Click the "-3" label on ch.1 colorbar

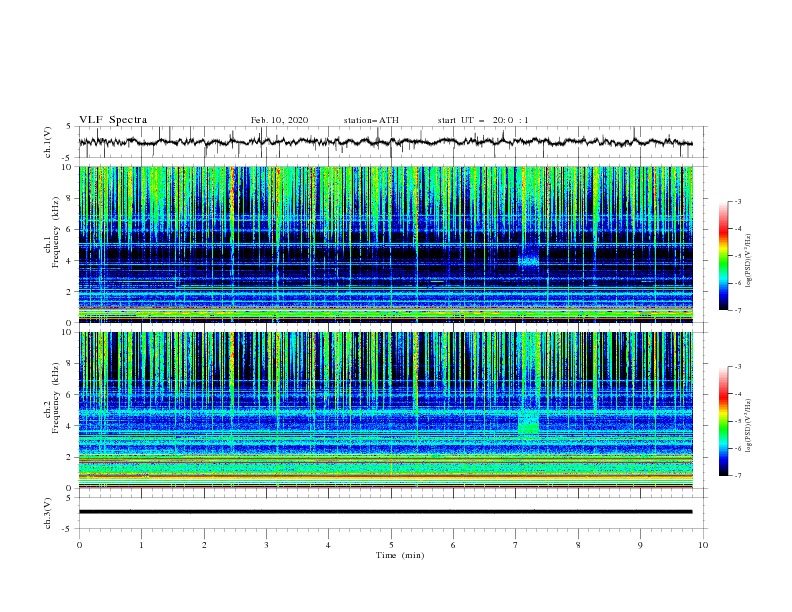tap(737, 201)
